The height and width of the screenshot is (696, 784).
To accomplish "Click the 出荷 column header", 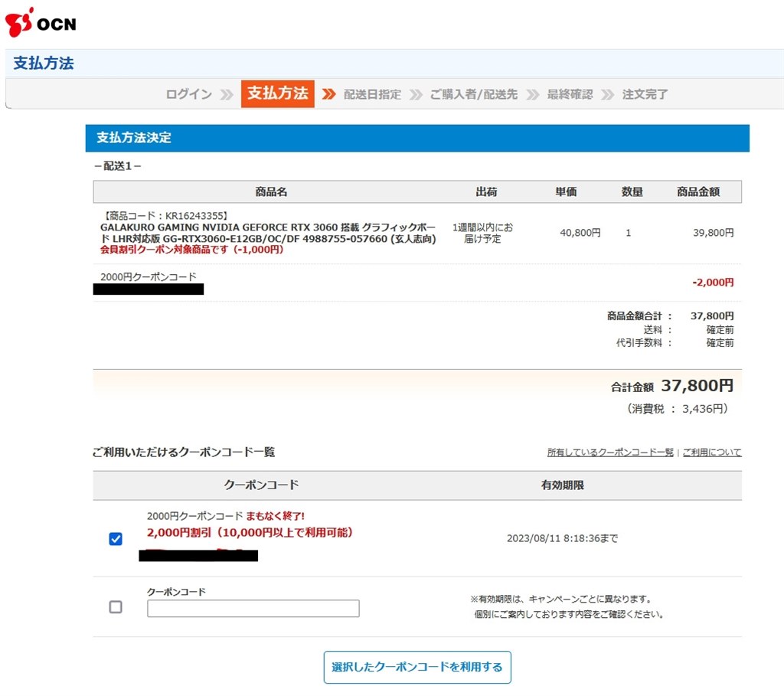I will coord(486,192).
